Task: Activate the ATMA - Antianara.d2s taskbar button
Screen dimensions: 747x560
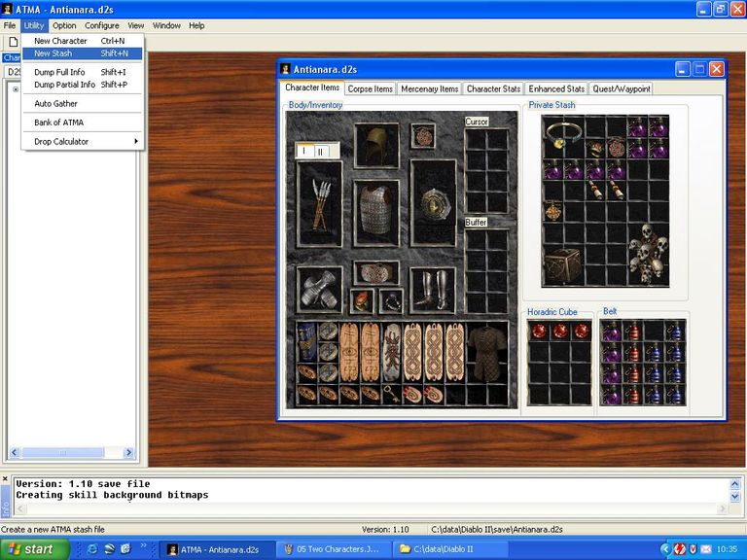Action: tap(217, 549)
